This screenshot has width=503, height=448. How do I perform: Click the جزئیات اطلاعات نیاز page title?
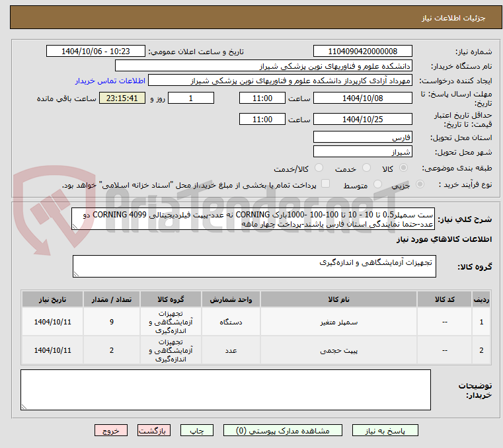coord(453,18)
